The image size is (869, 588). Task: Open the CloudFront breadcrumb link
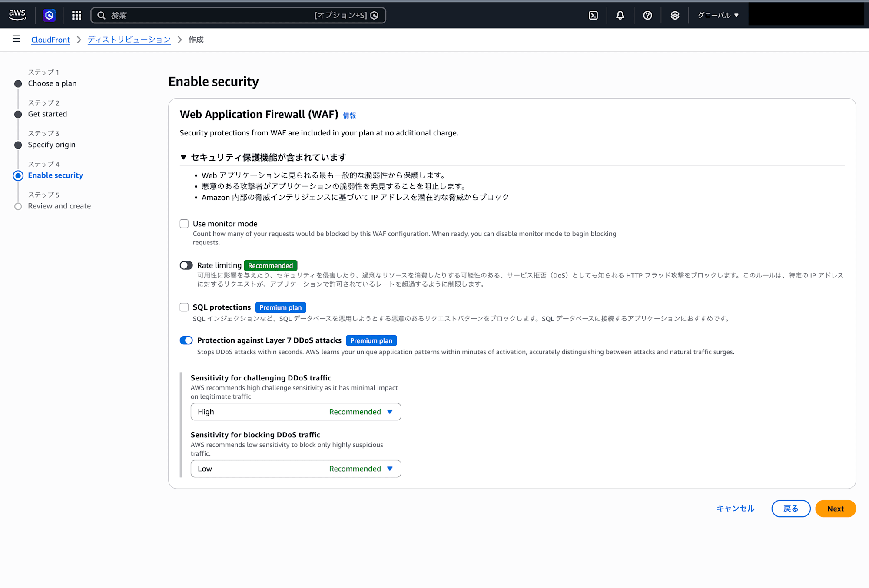(x=50, y=40)
